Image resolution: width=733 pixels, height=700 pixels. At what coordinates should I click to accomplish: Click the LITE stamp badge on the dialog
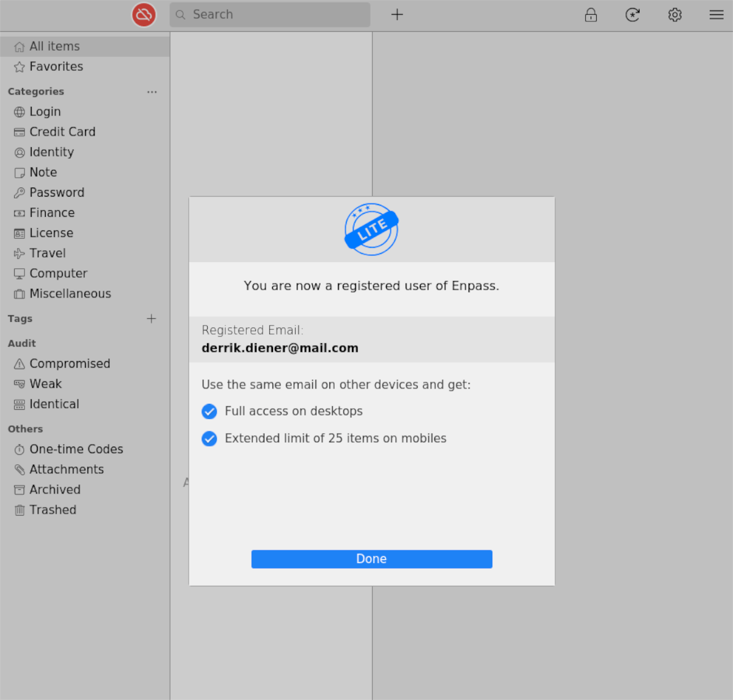pos(371,229)
